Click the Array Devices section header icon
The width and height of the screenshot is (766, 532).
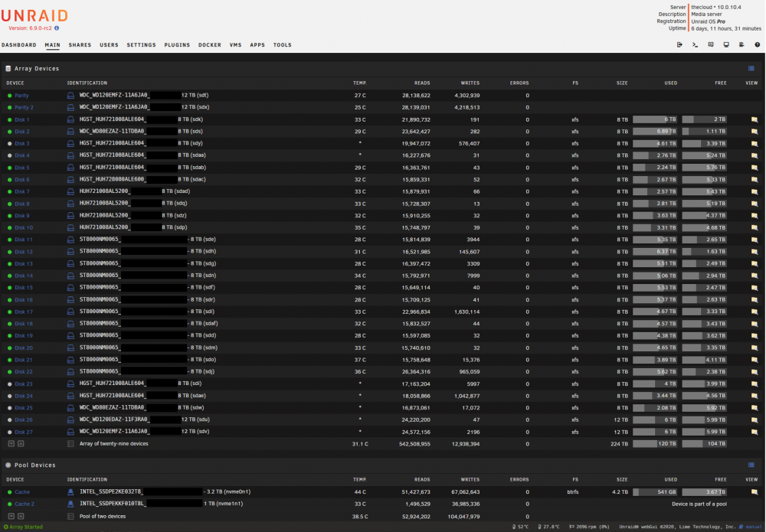(x=8, y=68)
